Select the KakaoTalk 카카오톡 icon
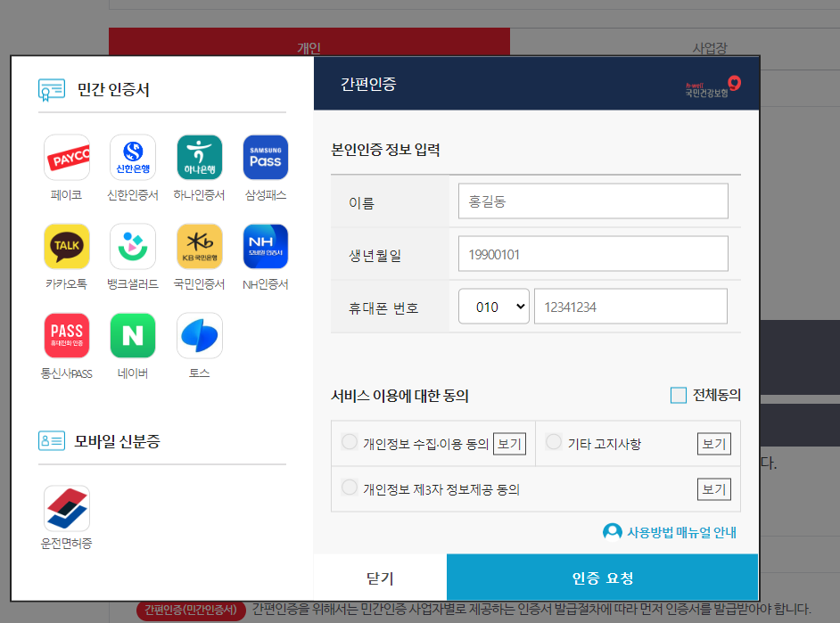This screenshot has width=840, height=623. point(66,246)
